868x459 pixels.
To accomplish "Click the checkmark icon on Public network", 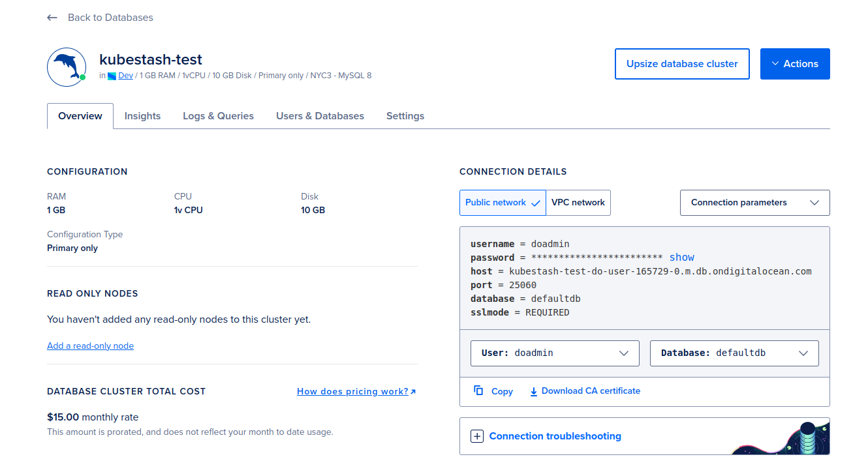I will pos(536,202).
